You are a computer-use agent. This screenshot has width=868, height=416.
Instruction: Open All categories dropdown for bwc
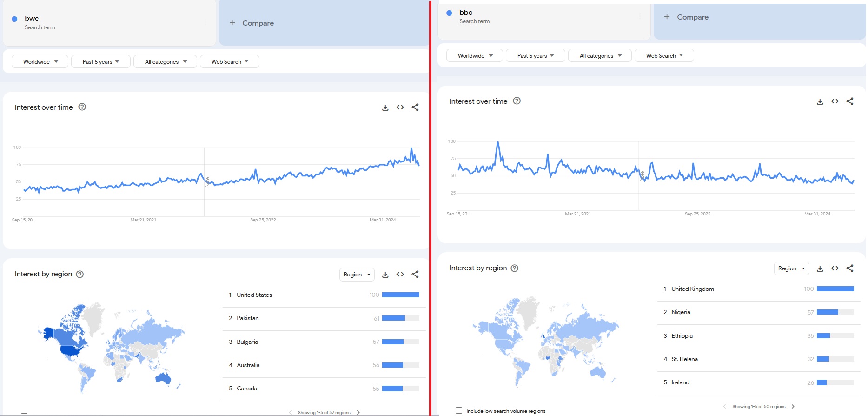click(166, 61)
